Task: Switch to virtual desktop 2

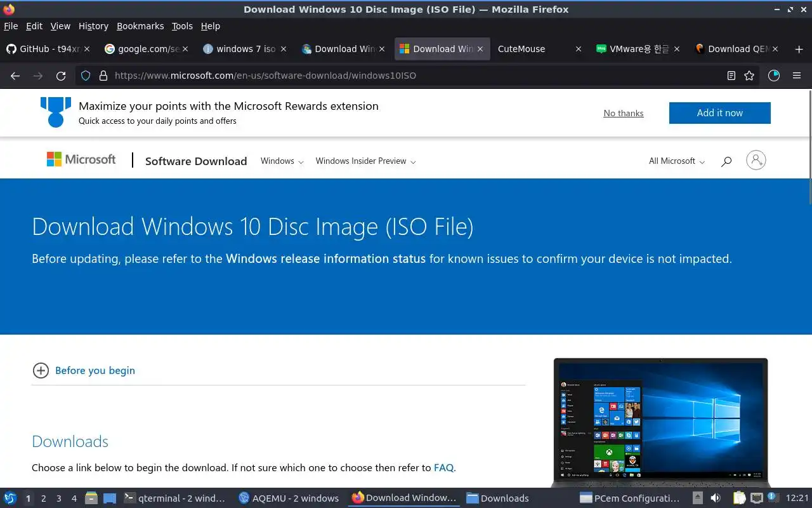Action: pyautogui.click(x=43, y=498)
